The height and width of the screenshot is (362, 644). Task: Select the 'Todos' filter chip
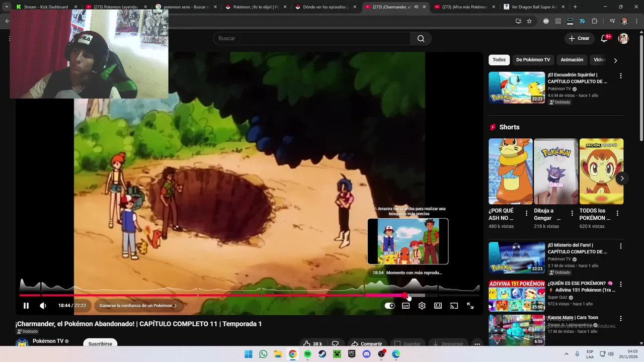coord(499,60)
